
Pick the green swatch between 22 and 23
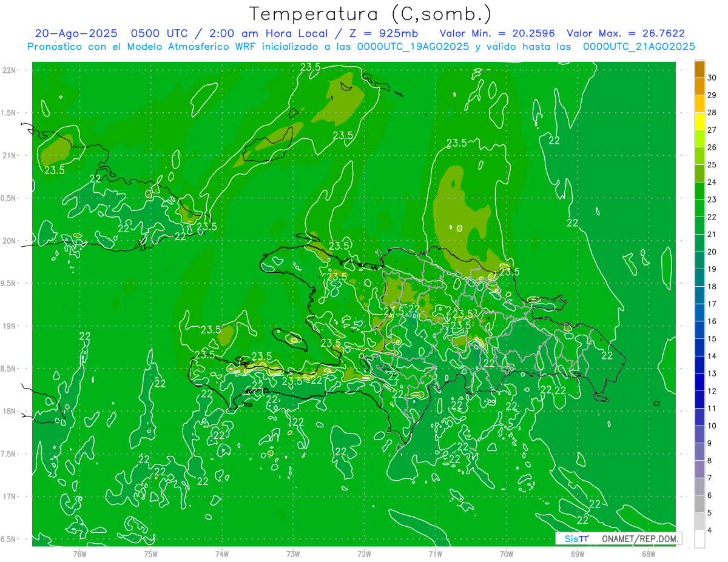pyautogui.click(x=699, y=208)
